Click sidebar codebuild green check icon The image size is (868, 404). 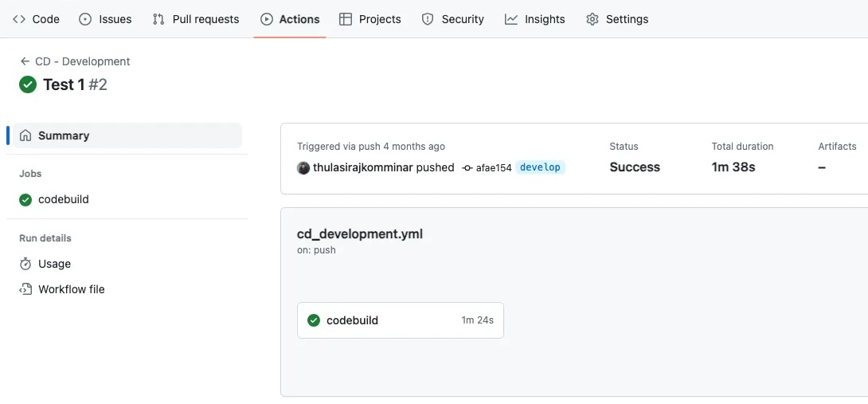[x=25, y=199]
